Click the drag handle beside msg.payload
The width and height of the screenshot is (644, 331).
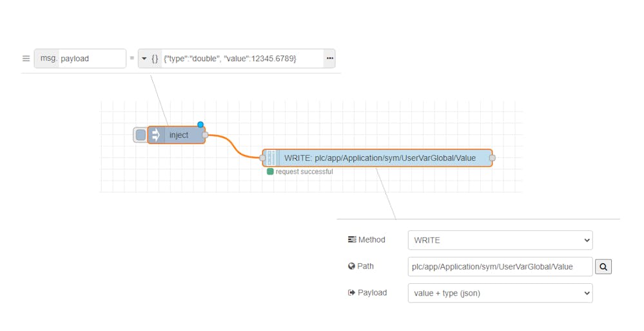click(26, 59)
